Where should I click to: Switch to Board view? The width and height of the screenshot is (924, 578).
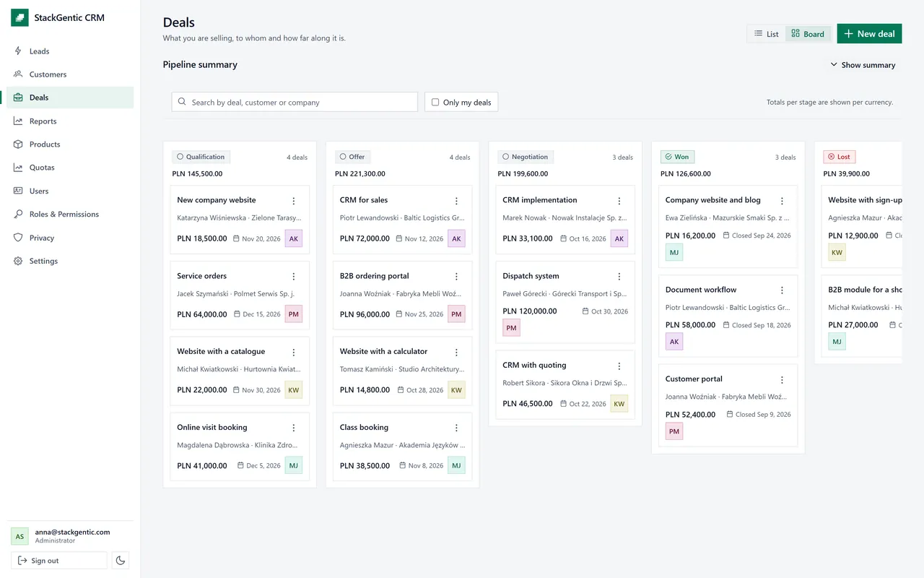[808, 34]
